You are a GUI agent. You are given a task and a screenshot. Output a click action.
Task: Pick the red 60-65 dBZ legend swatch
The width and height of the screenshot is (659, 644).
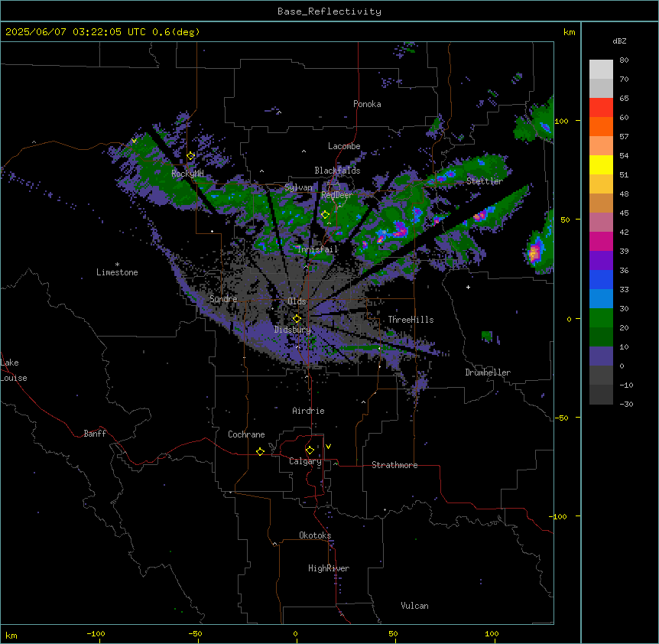point(601,108)
